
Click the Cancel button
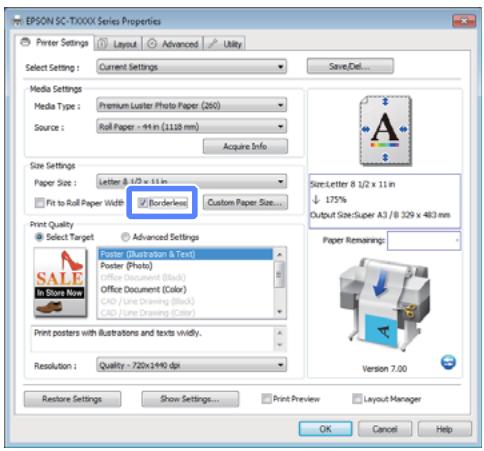pyautogui.click(x=385, y=429)
